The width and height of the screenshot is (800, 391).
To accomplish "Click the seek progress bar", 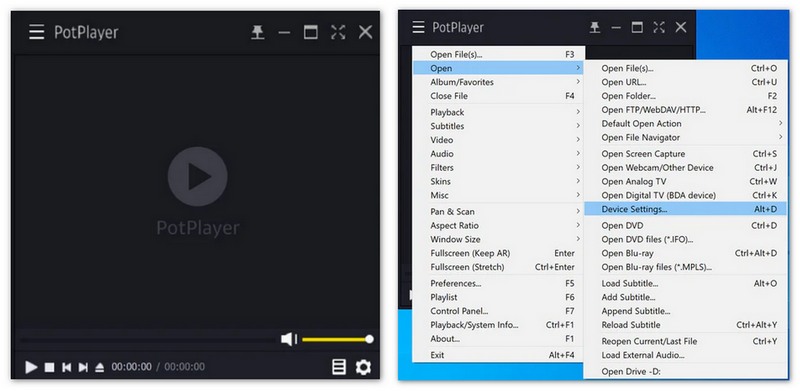I will (148, 339).
